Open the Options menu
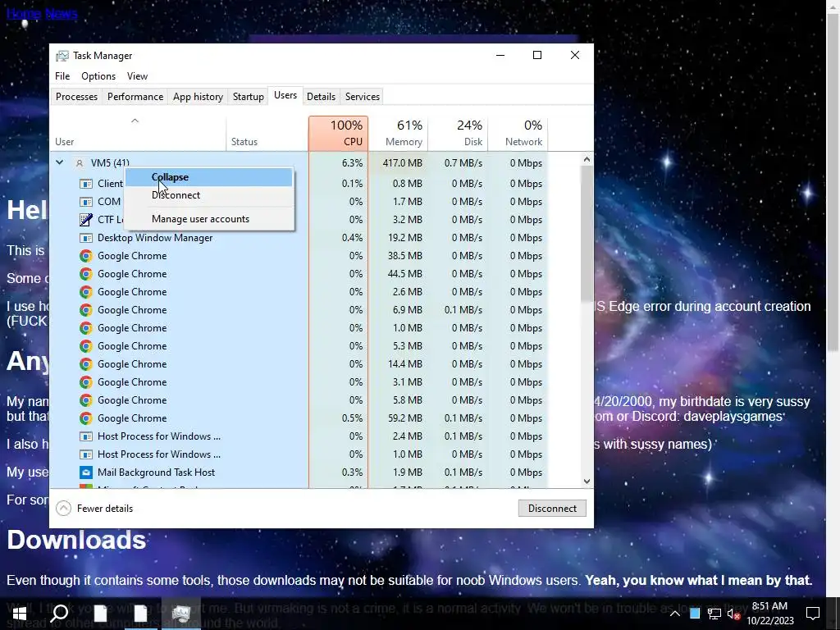Viewport: 840px width, 630px height. [98, 76]
